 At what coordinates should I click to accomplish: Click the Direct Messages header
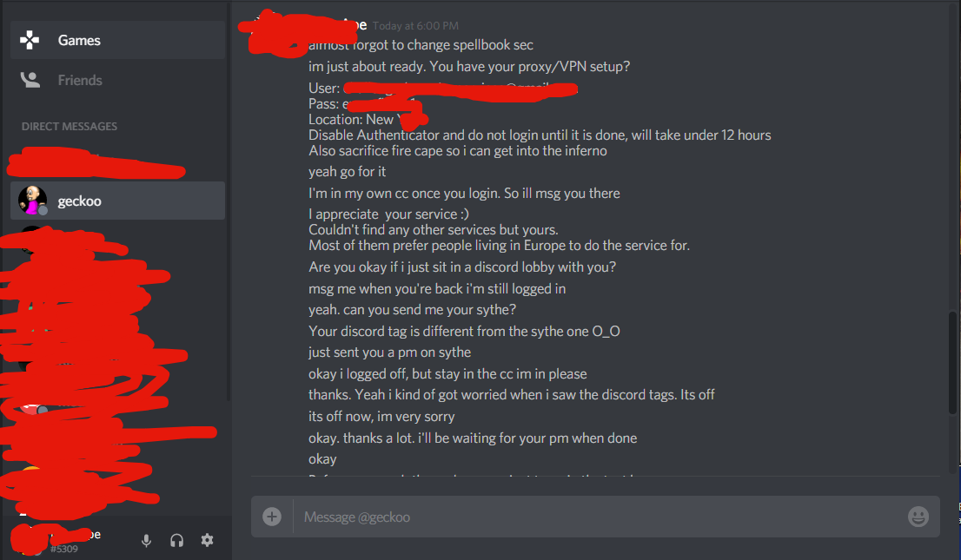(70, 126)
